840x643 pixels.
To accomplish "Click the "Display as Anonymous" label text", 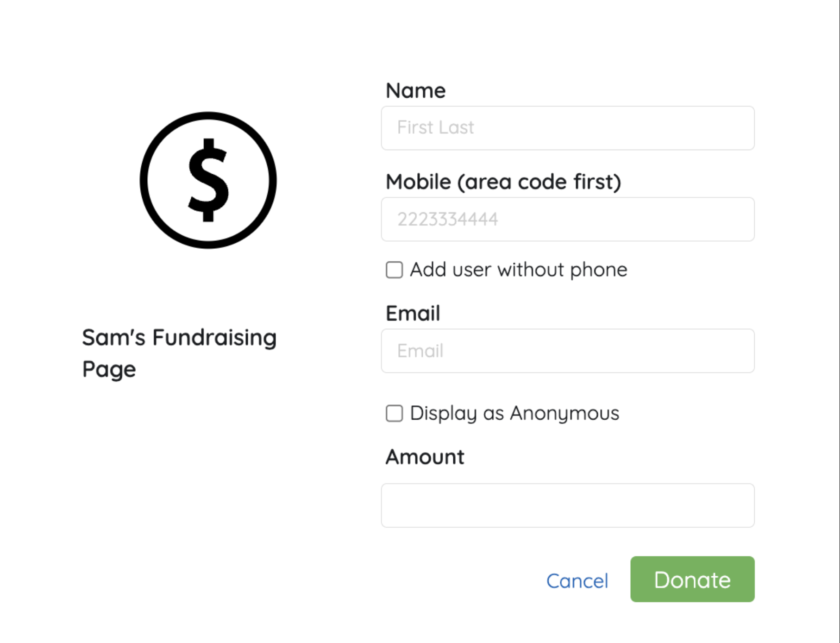I will (514, 413).
